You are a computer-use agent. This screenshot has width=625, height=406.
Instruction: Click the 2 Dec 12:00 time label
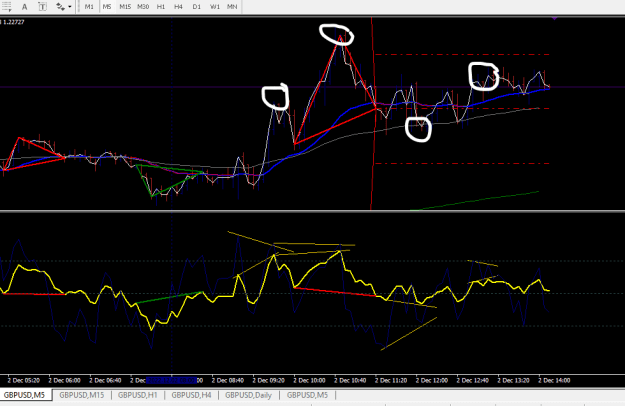pyautogui.click(x=432, y=380)
